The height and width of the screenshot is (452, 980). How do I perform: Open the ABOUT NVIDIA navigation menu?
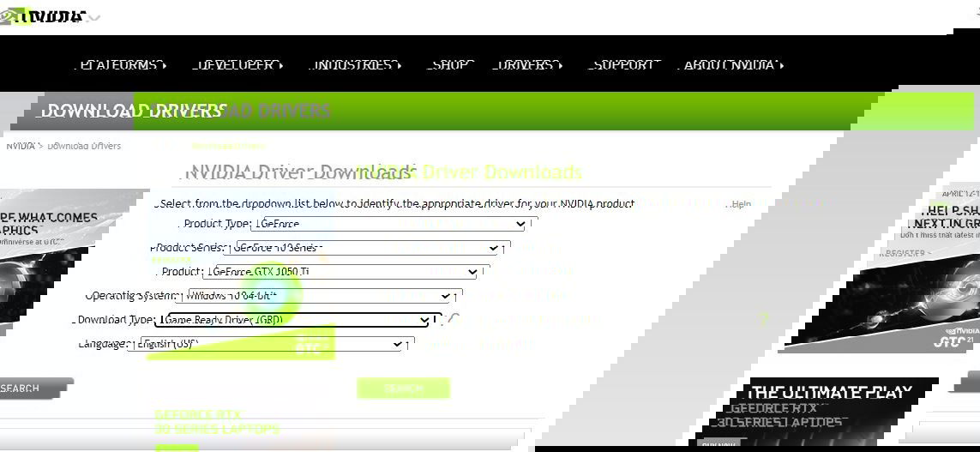point(734,65)
